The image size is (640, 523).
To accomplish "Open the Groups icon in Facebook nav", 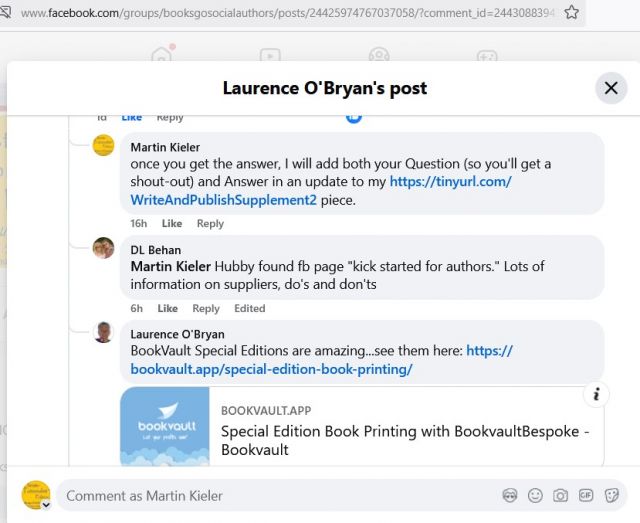I will (x=379, y=55).
